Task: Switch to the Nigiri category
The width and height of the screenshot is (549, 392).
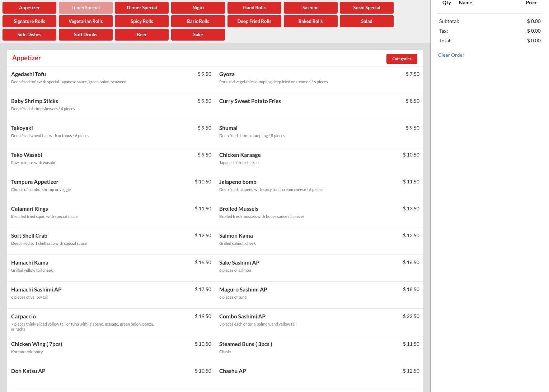Action: pyautogui.click(x=198, y=8)
